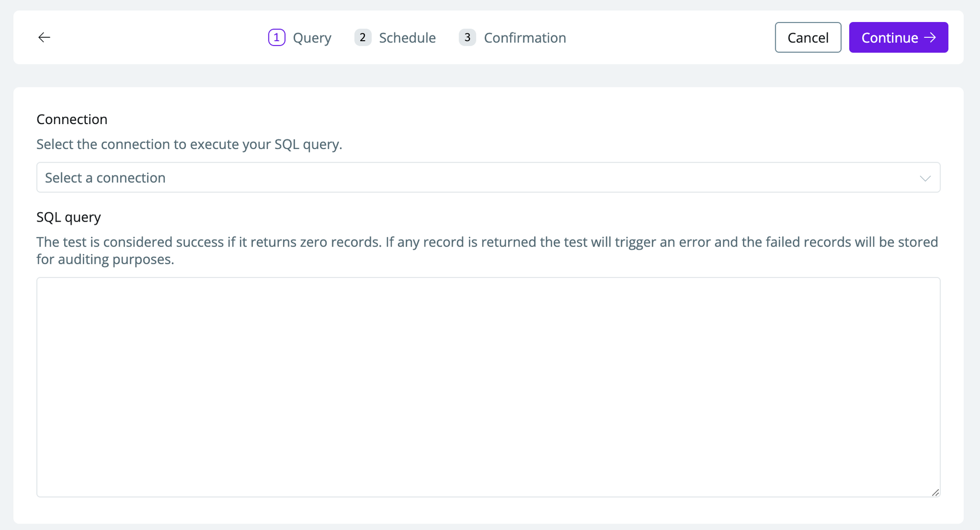Click the SQL test success description text

tap(487, 250)
